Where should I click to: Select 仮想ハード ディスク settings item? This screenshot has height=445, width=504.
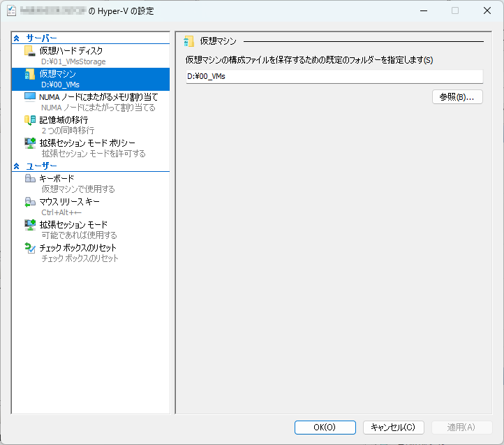pyautogui.click(x=71, y=51)
